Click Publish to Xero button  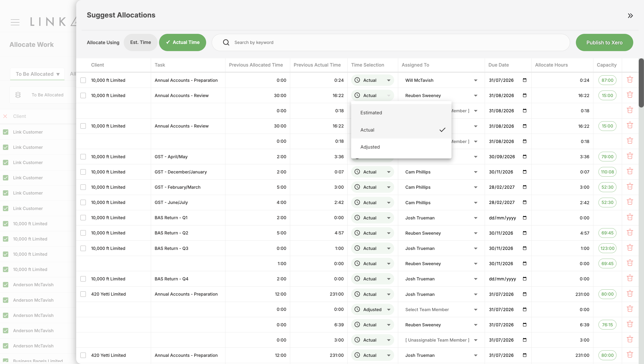coord(604,43)
